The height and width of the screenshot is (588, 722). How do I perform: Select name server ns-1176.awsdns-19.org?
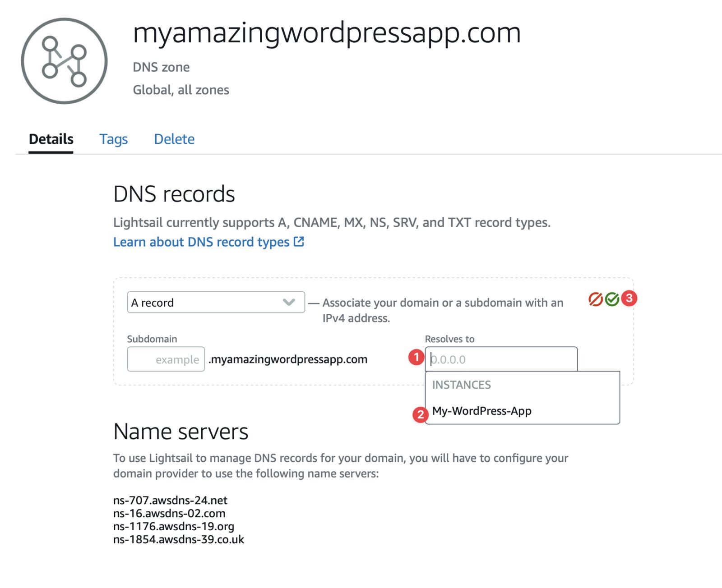(x=174, y=526)
